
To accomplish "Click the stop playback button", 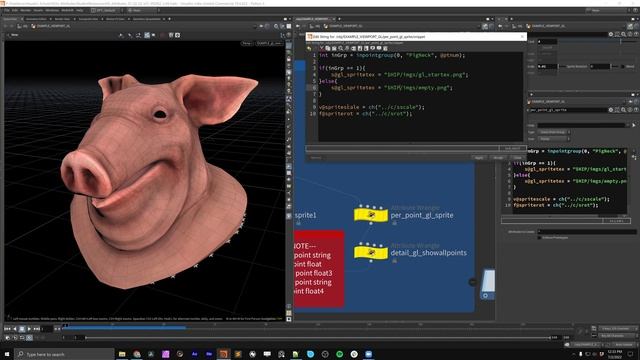I will click(22, 329).
